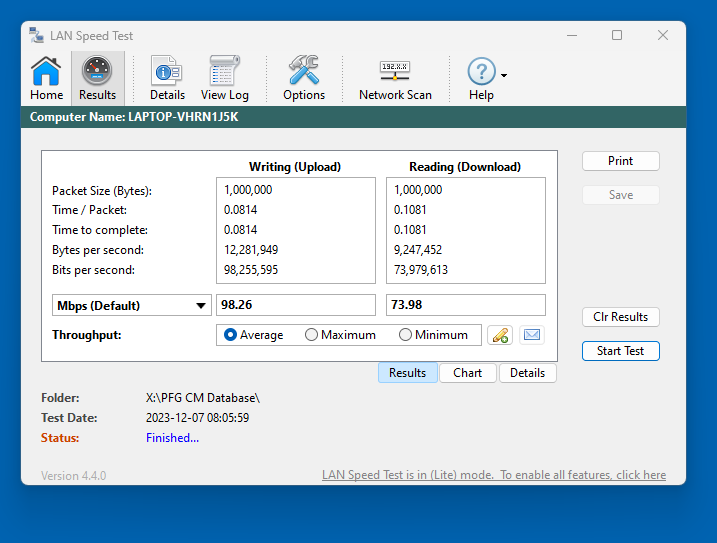Switch to the bottom Details tab
The height and width of the screenshot is (543, 717).
click(527, 373)
